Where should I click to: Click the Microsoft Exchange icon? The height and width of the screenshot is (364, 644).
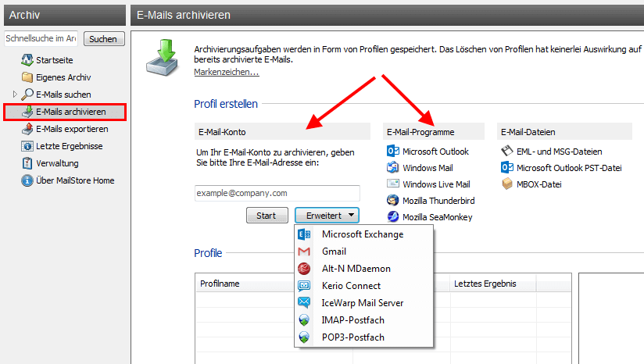click(x=304, y=234)
